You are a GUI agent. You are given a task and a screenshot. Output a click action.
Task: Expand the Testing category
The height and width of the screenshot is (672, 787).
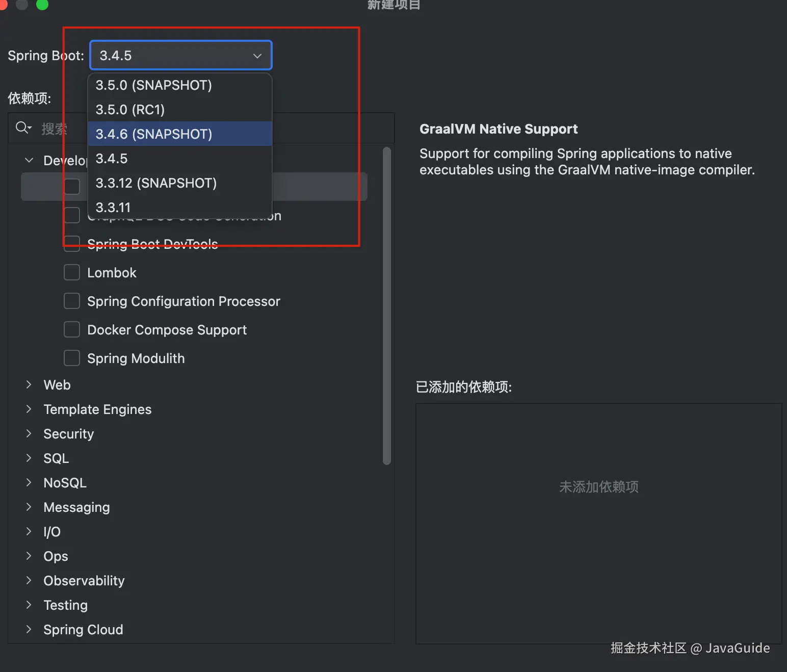(x=29, y=605)
